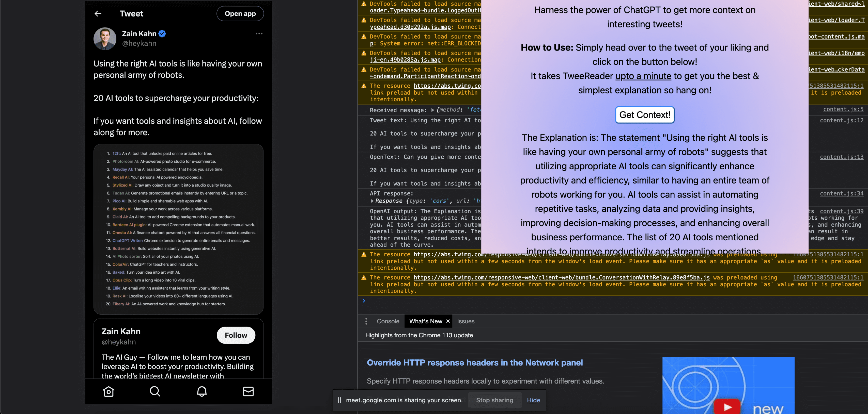Expand the API Response object

[372, 201]
